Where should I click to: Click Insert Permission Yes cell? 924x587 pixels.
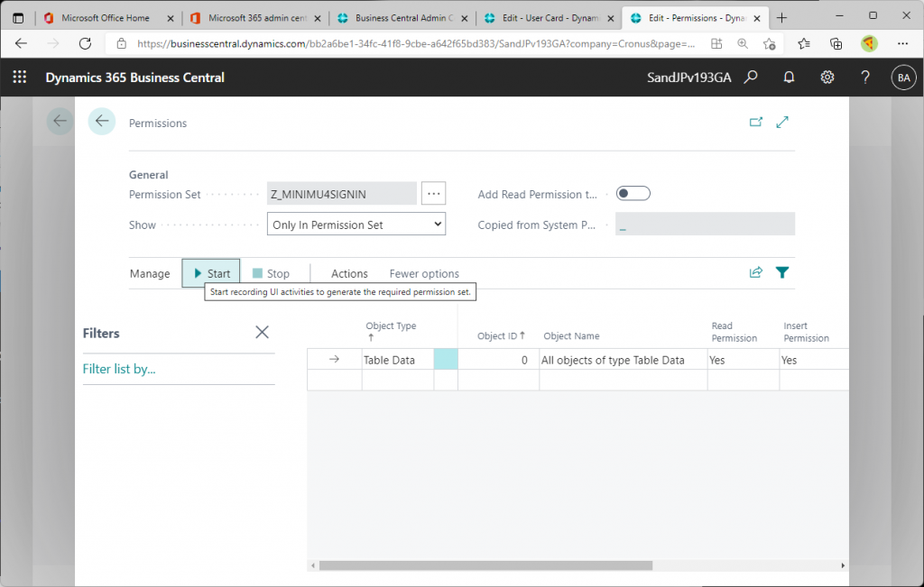point(814,360)
